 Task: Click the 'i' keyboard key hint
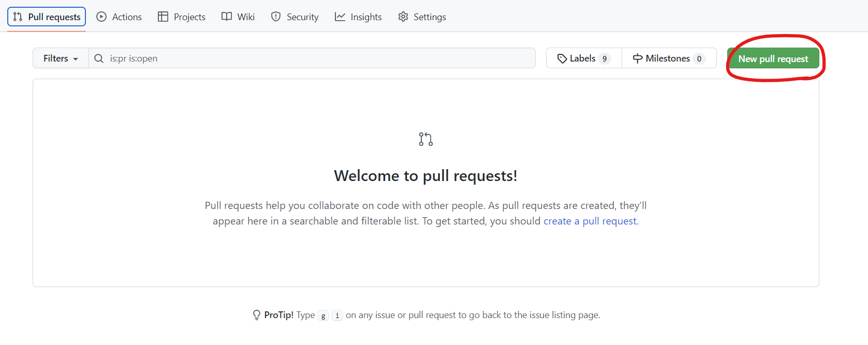[337, 316]
